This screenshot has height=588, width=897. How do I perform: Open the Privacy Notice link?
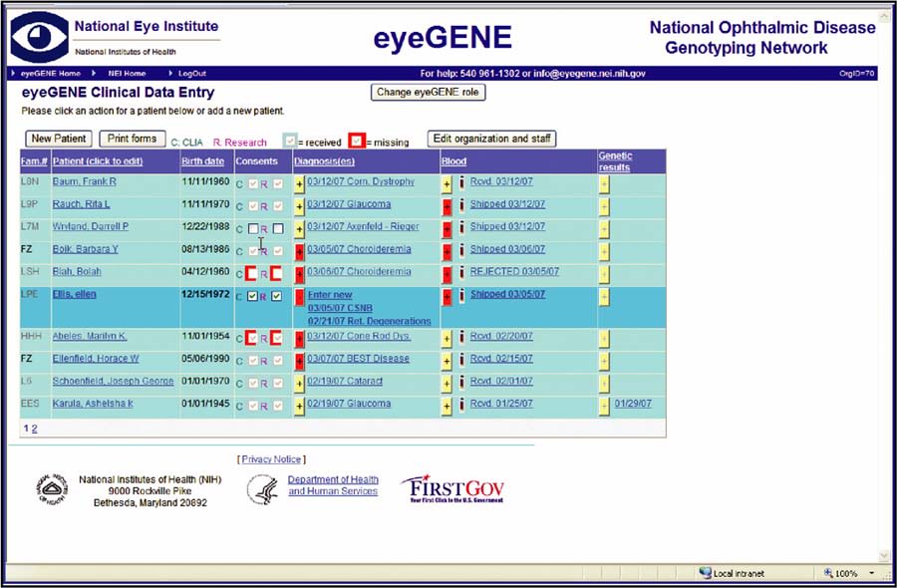(271, 459)
